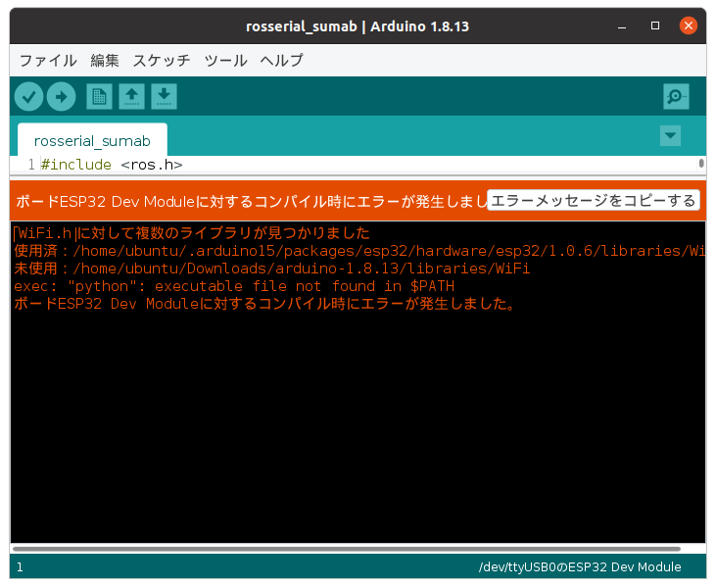Open the ヘルプ menu

282,61
